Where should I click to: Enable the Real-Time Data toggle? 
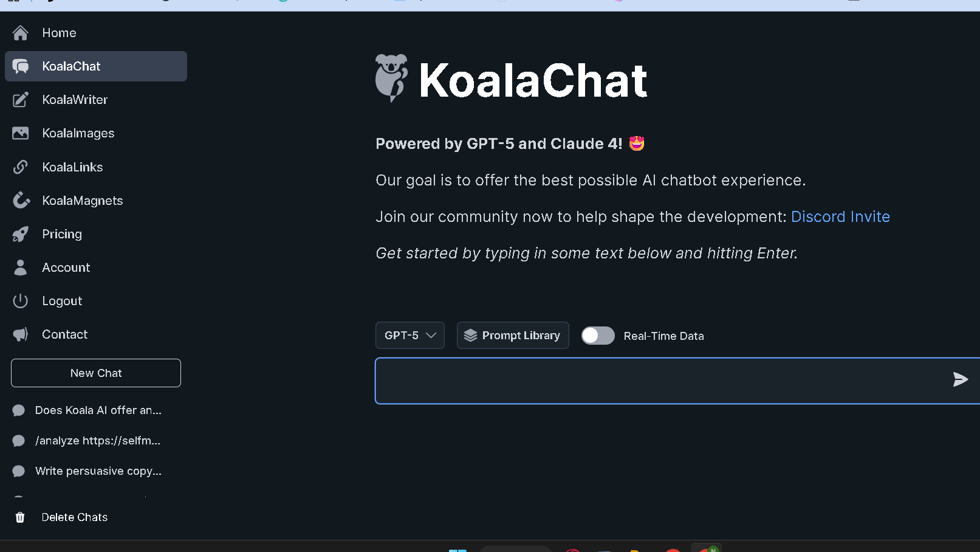click(598, 335)
